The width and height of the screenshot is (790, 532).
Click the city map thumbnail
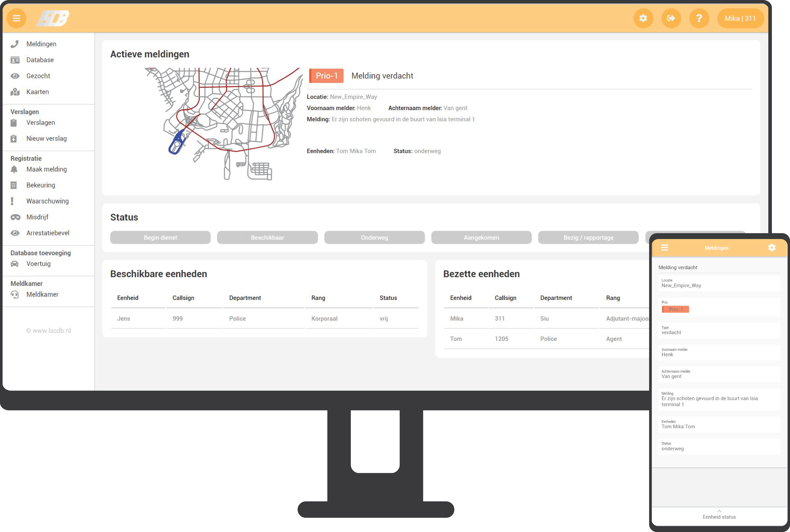pos(224,124)
